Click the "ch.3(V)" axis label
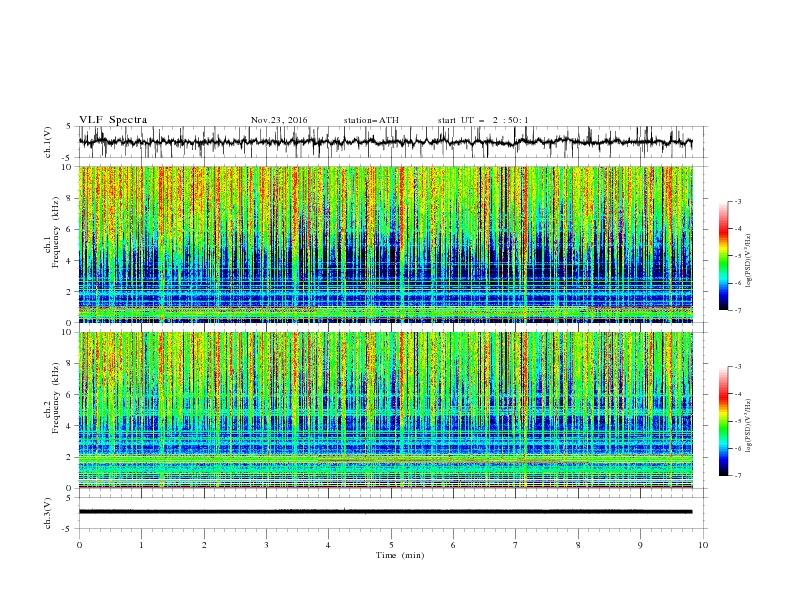The width and height of the screenshot is (792, 612). coord(48,513)
